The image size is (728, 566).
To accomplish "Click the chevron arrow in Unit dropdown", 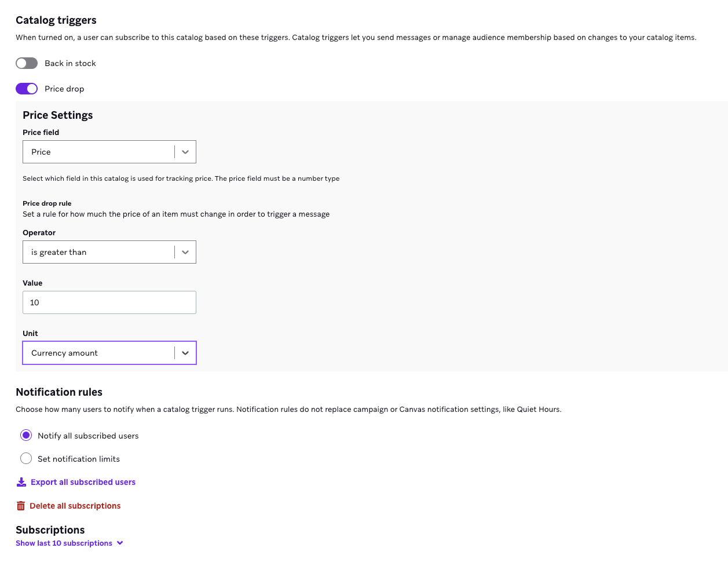I will [185, 353].
